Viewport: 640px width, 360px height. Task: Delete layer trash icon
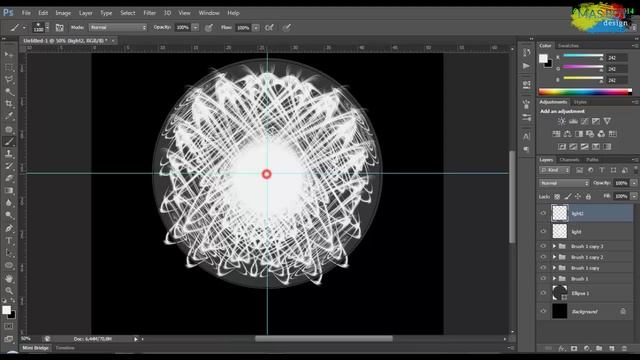(x=624, y=349)
